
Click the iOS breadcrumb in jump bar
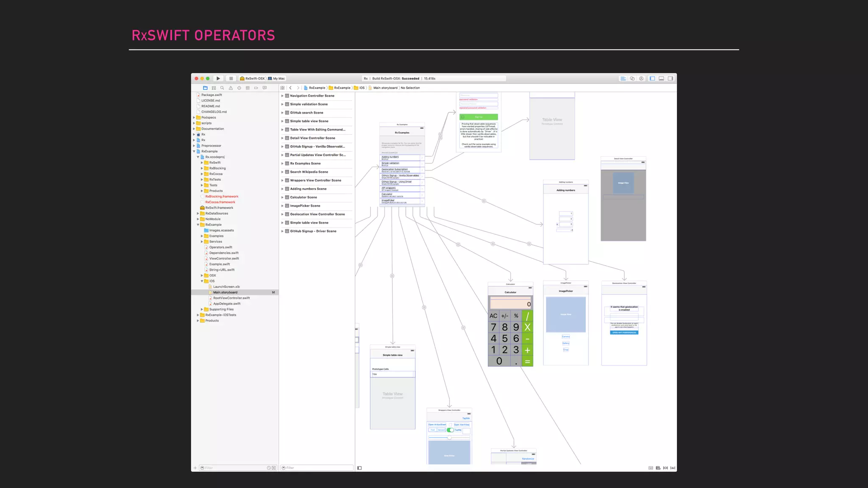[362, 88]
